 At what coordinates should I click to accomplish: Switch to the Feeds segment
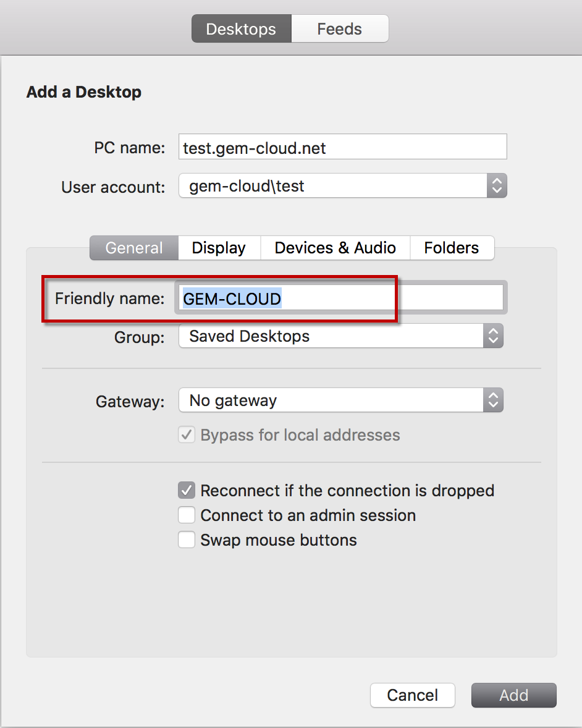pyautogui.click(x=340, y=29)
